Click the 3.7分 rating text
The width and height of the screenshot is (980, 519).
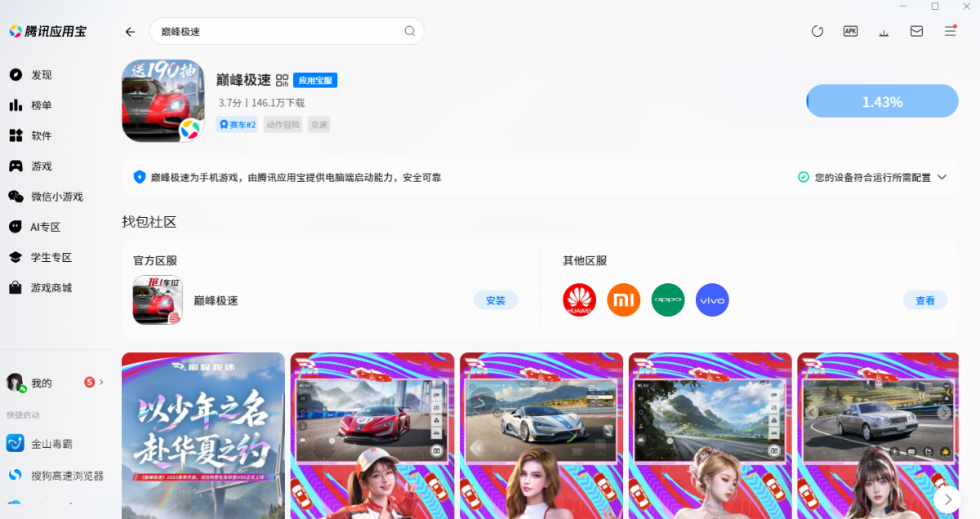tap(230, 104)
